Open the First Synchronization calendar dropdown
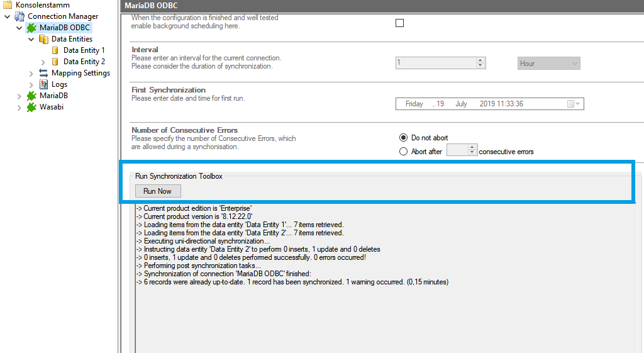644x353 pixels. 574,104
